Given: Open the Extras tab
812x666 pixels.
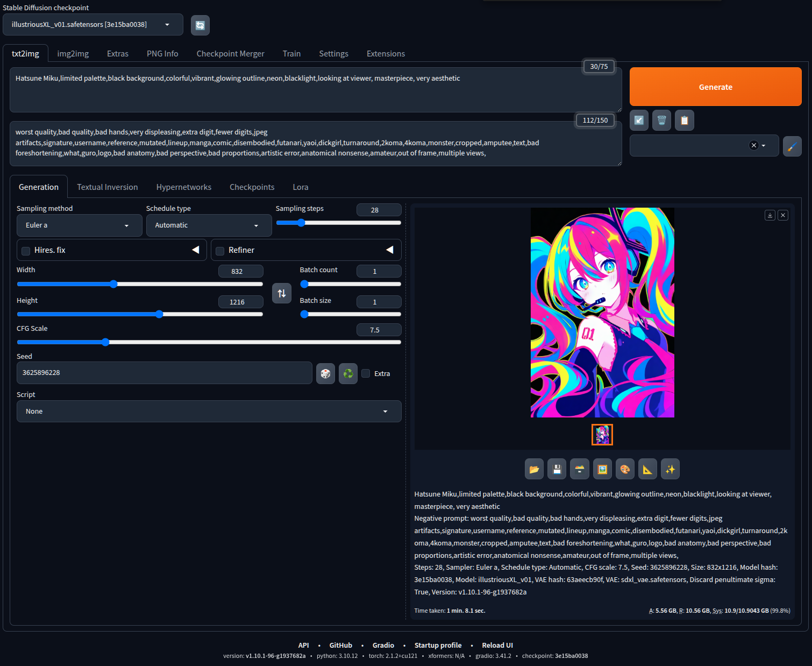Looking at the screenshot, I should pyautogui.click(x=118, y=54).
